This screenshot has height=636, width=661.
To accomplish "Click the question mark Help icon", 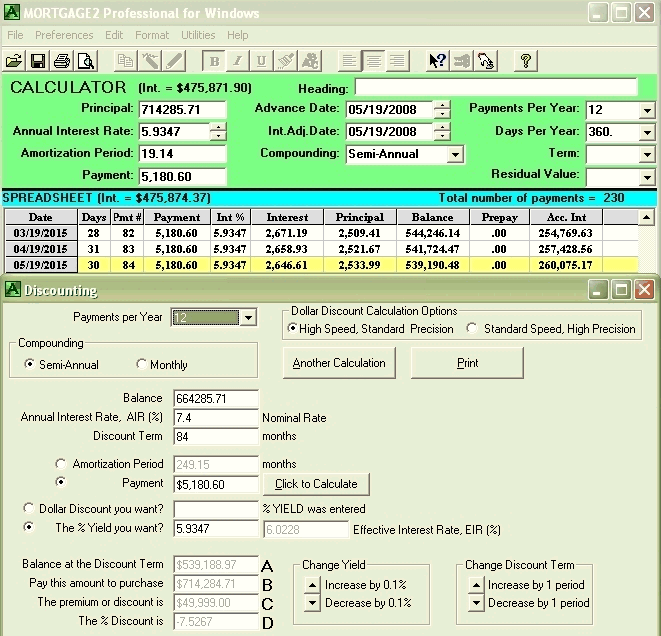I will [526, 60].
